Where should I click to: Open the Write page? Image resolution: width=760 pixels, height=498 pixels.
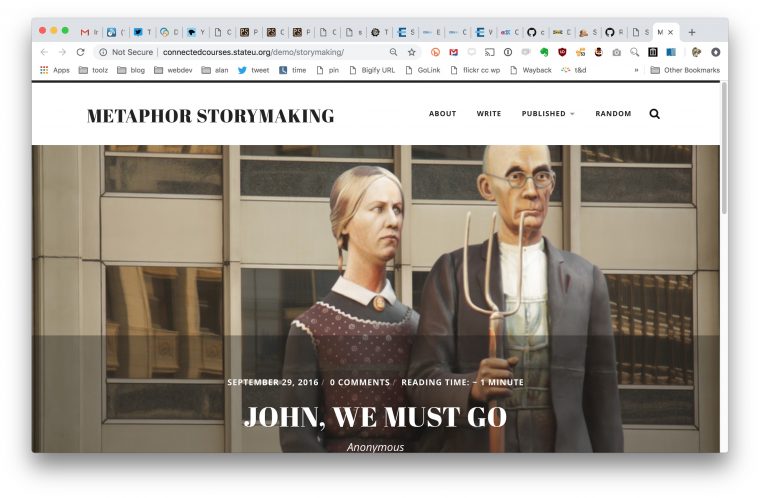pos(489,113)
